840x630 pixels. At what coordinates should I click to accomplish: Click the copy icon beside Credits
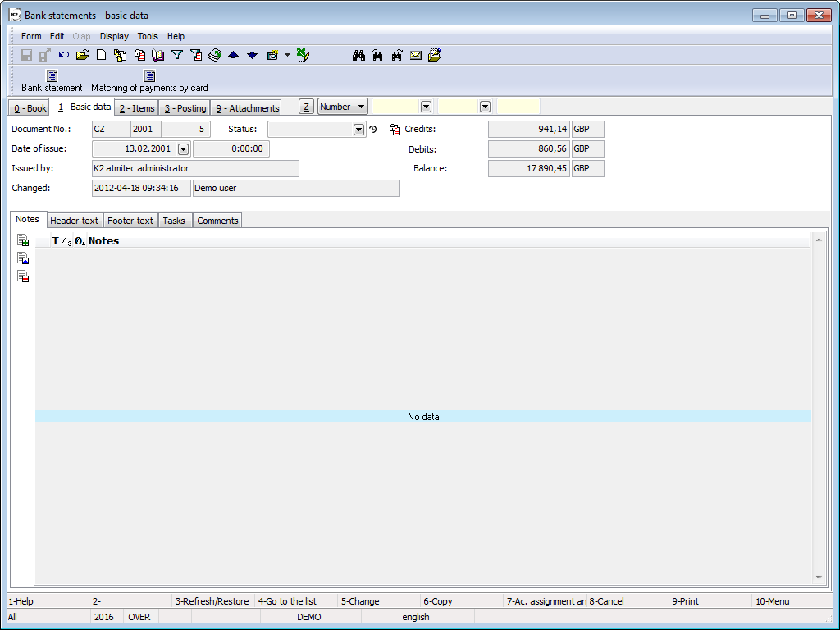pyautogui.click(x=395, y=129)
